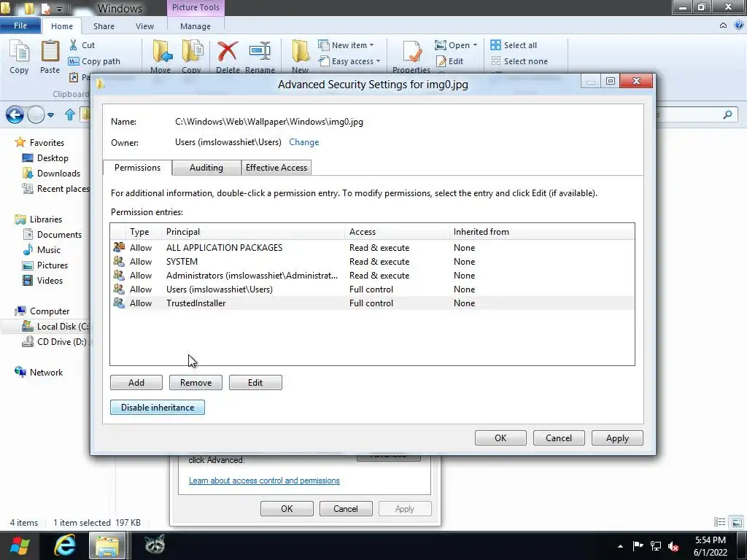The width and height of the screenshot is (747, 560).
Task: Click the Start button
Action: tap(20, 545)
